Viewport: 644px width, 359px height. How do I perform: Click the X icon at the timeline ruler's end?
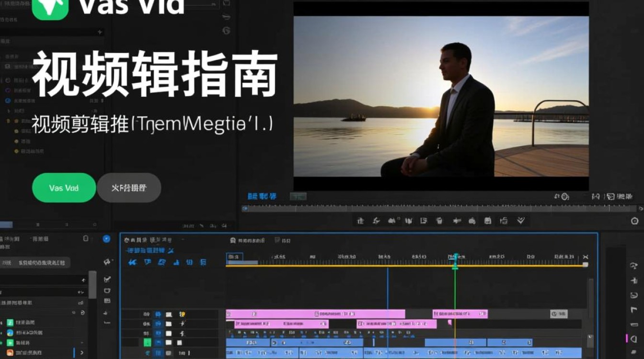tap(585, 257)
